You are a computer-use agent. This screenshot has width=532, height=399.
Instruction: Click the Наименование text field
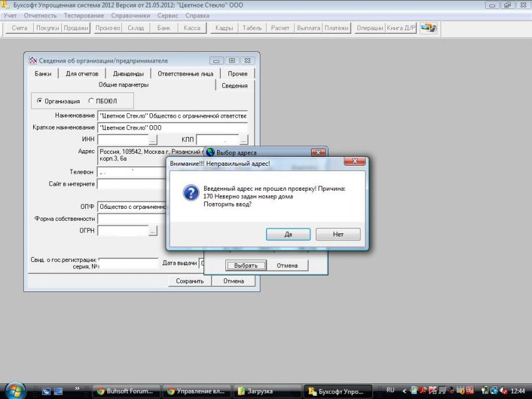click(x=172, y=116)
